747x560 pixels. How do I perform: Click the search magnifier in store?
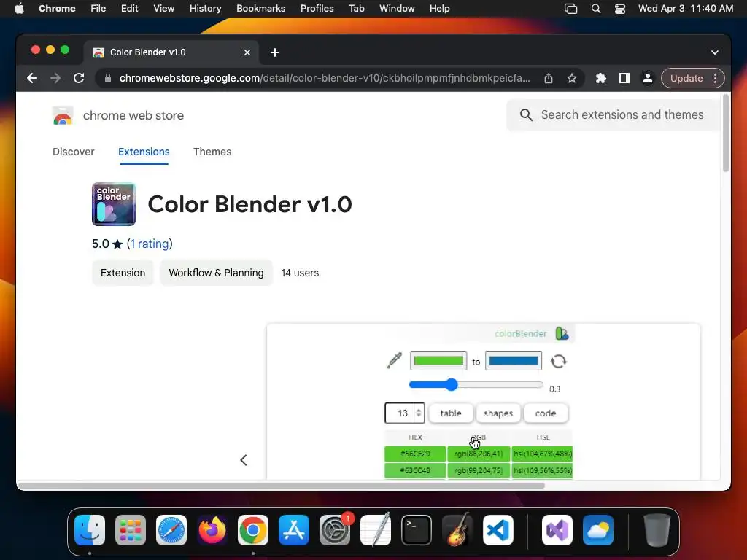(x=526, y=114)
